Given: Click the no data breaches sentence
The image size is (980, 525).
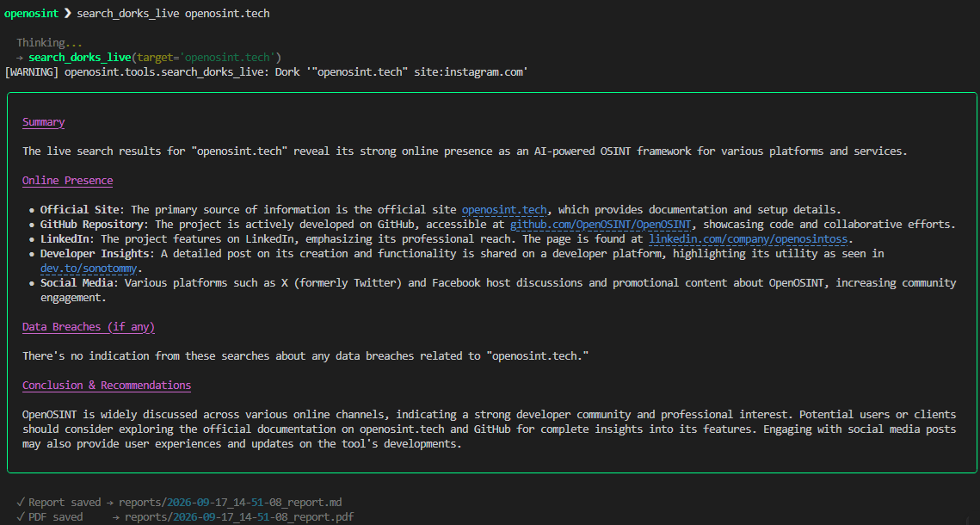Looking at the screenshot, I should (305, 356).
